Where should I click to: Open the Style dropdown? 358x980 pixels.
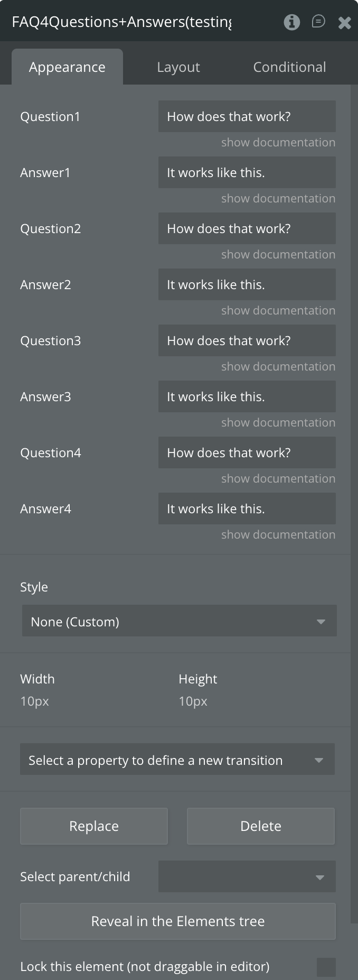pyautogui.click(x=179, y=621)
